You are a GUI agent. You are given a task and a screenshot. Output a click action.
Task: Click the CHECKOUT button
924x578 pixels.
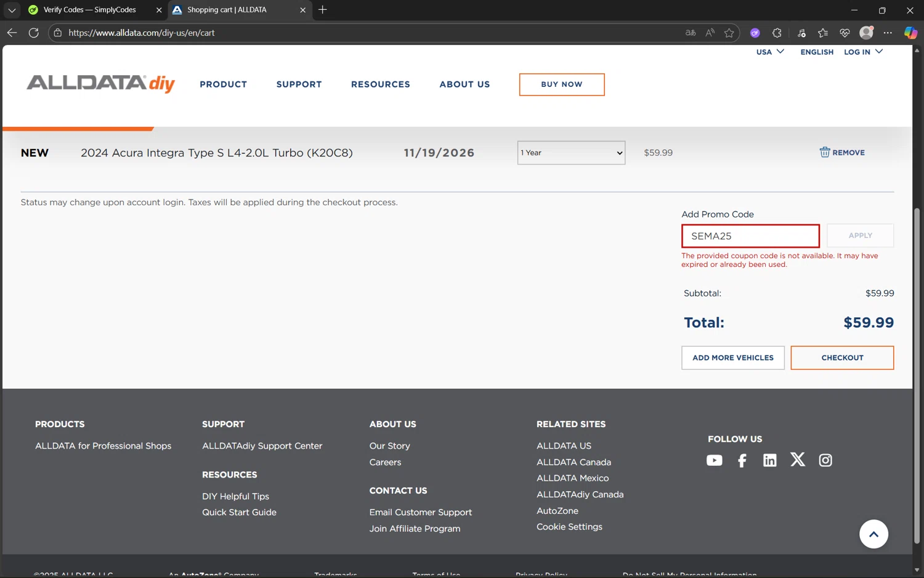[841, 357]
